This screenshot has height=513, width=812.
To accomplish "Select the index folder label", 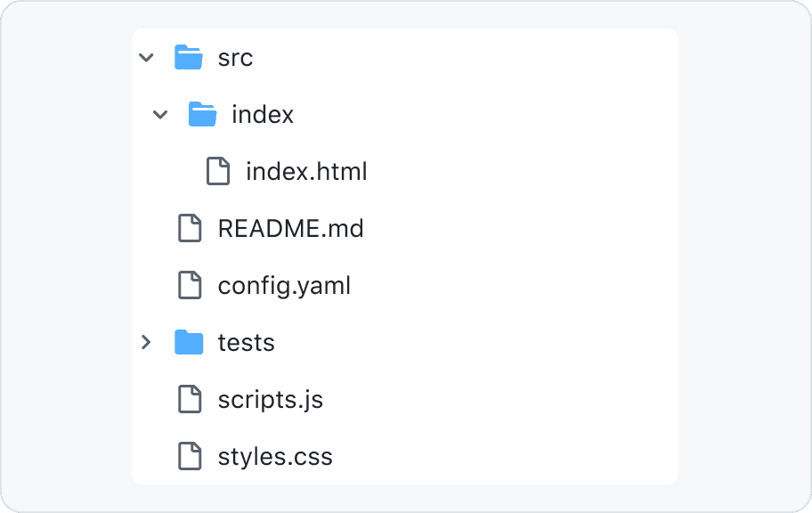I will click(263, 115).
